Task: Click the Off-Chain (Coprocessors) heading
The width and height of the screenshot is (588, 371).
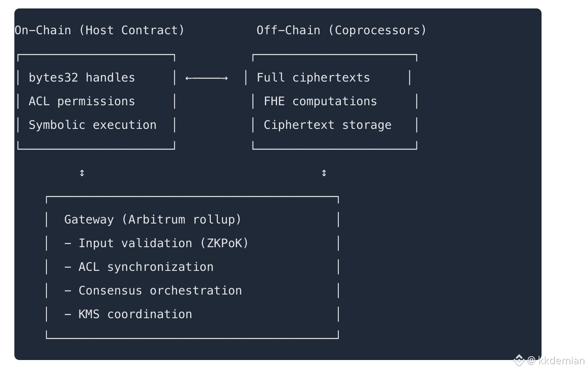Action: point(341,30)
